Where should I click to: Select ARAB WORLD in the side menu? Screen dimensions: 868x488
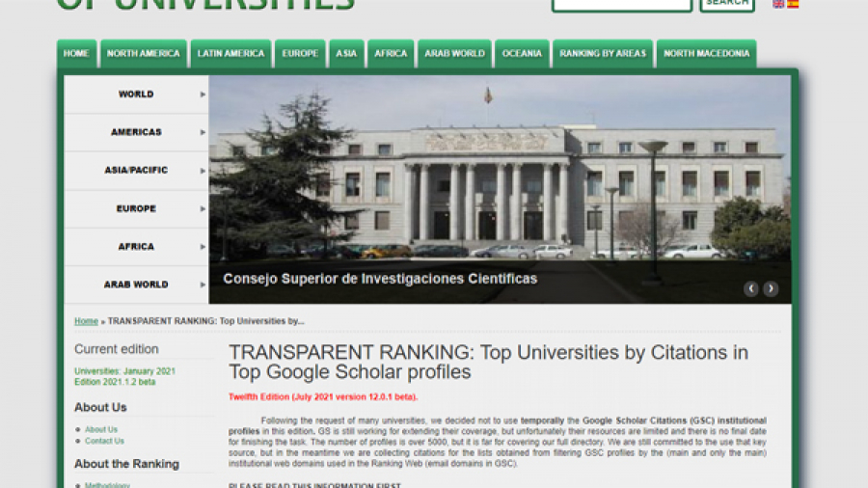136,285
